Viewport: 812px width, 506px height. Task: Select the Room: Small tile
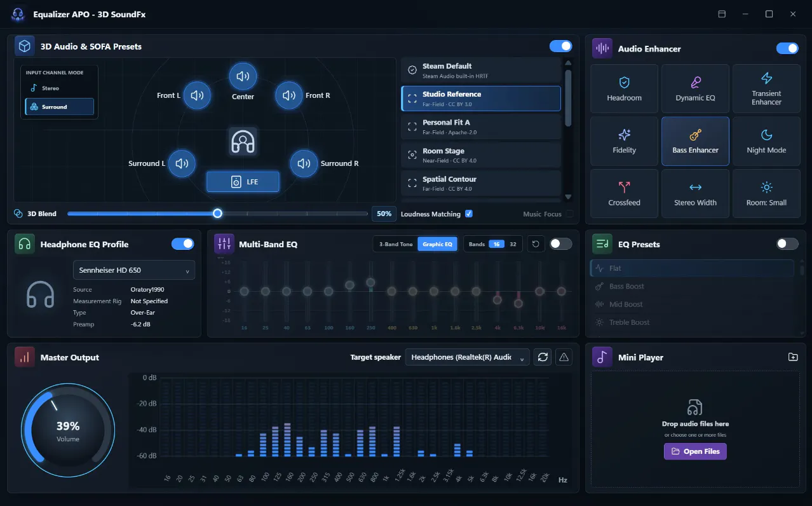766,193
